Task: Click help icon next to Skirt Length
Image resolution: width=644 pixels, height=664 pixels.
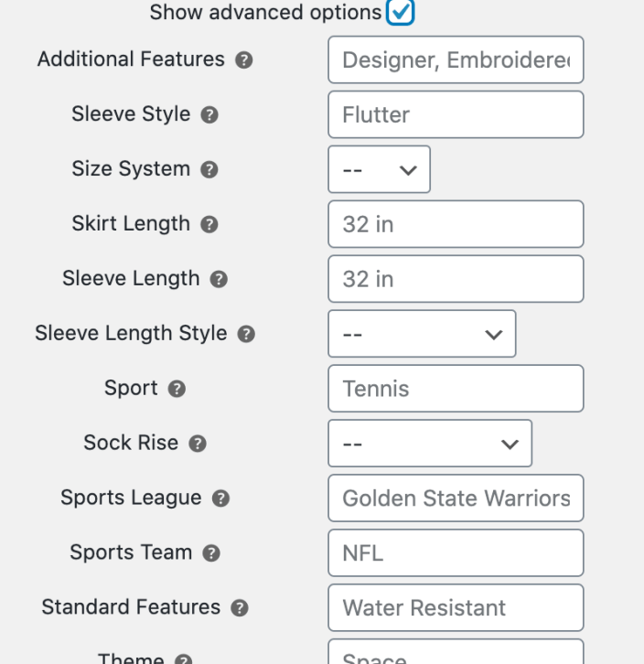Action: 209,225
